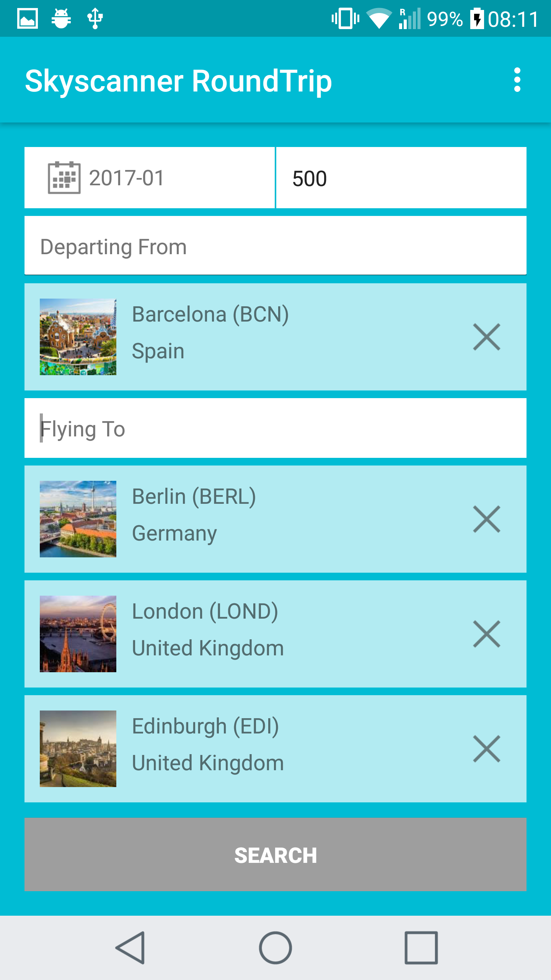Focus the Flying To input field
Image resolution: width=551 pixels, height=980 pixels.
coord(275,428)
